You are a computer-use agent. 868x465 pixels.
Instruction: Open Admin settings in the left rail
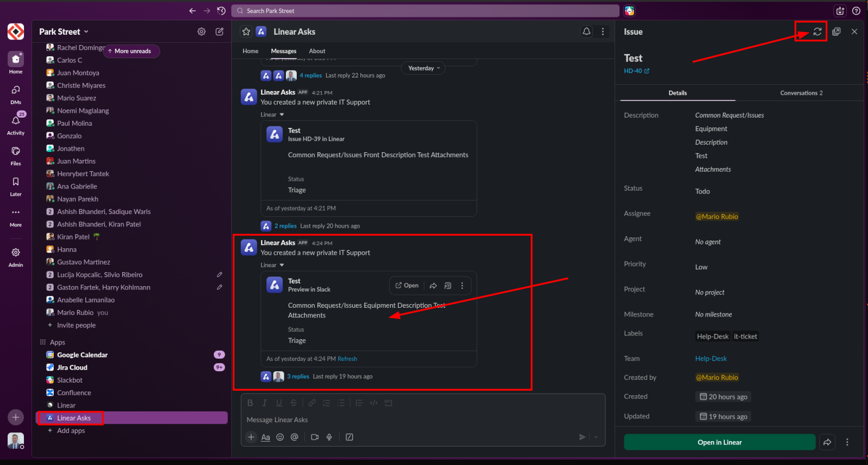coord(16,257)
